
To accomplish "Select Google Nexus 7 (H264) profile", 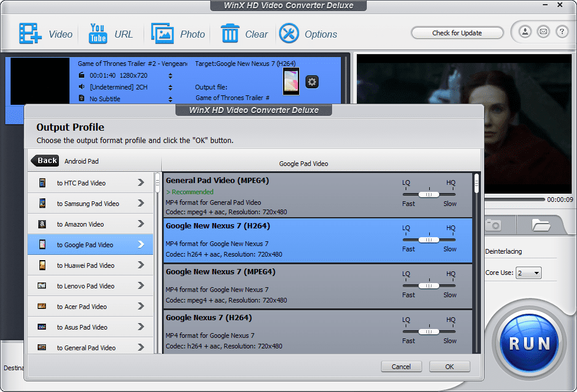I will coord(318,332).
